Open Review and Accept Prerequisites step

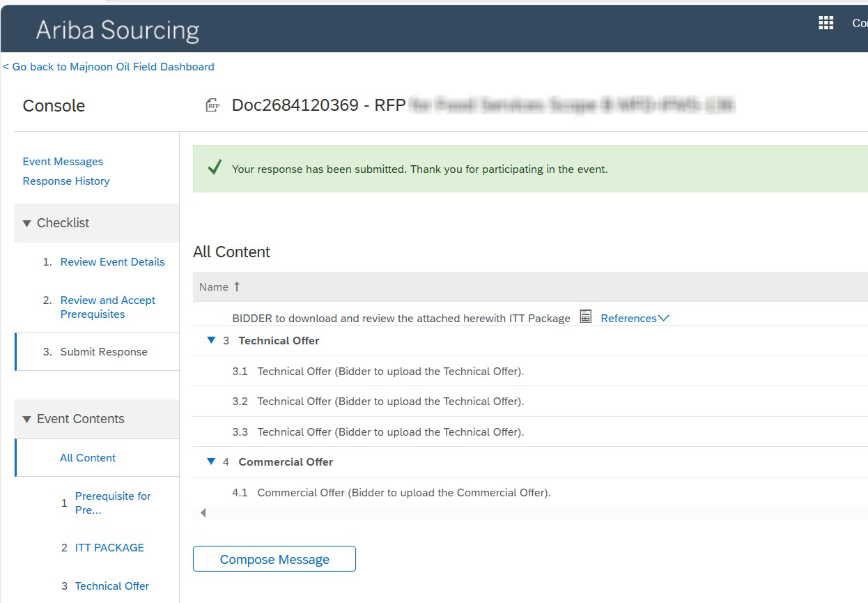tap(108, 307)
